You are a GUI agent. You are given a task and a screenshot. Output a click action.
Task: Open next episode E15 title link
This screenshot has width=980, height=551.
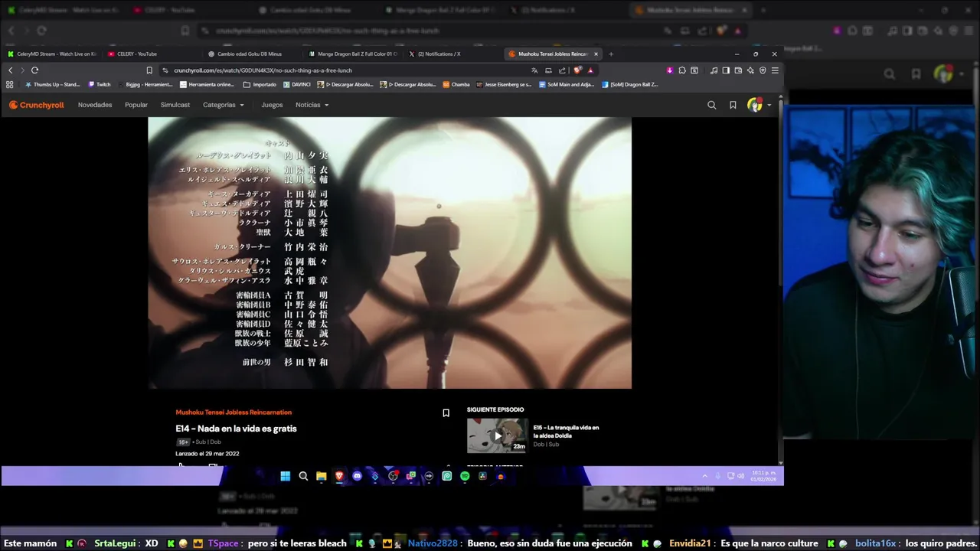(566, 432)
